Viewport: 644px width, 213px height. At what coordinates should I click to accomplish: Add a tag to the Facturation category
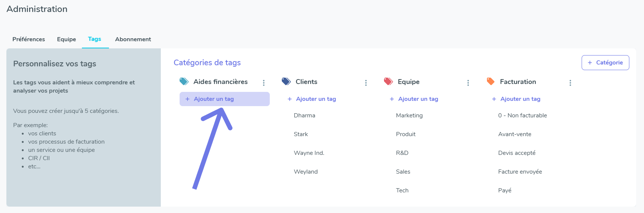click(x=516, y=99)
